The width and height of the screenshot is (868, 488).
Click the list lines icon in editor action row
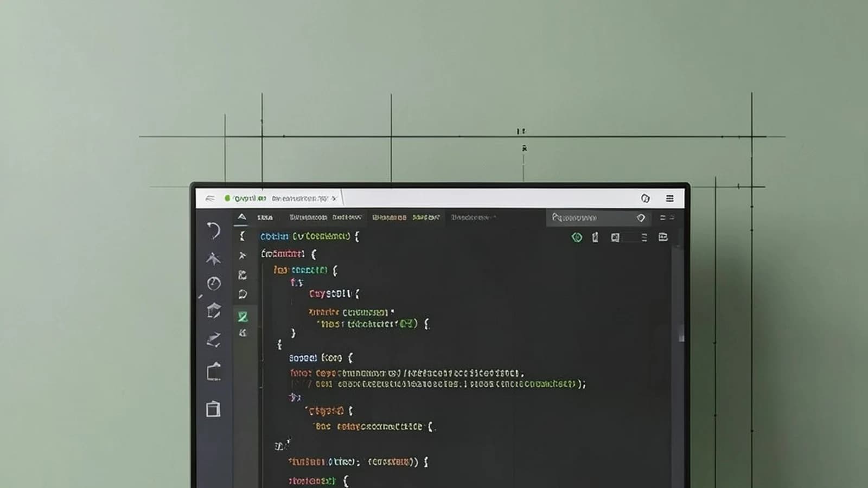pos(644,237)
